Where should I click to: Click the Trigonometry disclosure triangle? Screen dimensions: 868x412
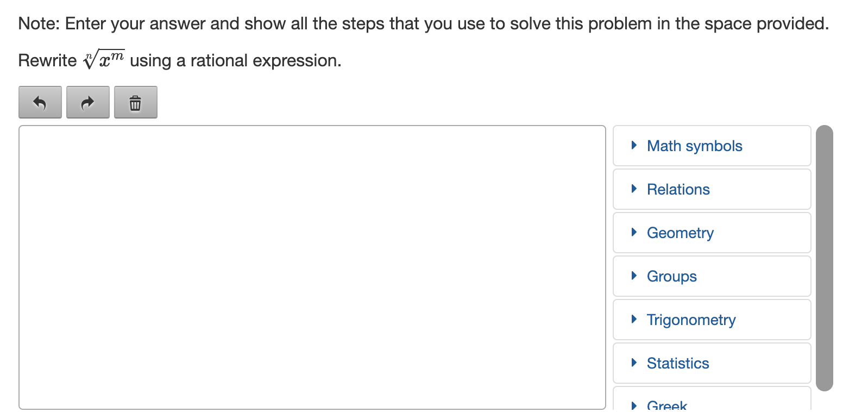tap(634, 319)
